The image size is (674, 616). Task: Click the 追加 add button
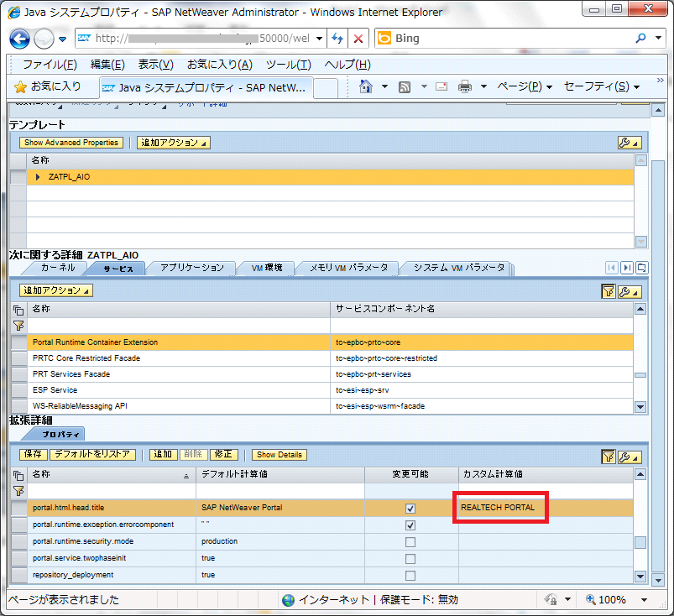click(x=163, y=454)
